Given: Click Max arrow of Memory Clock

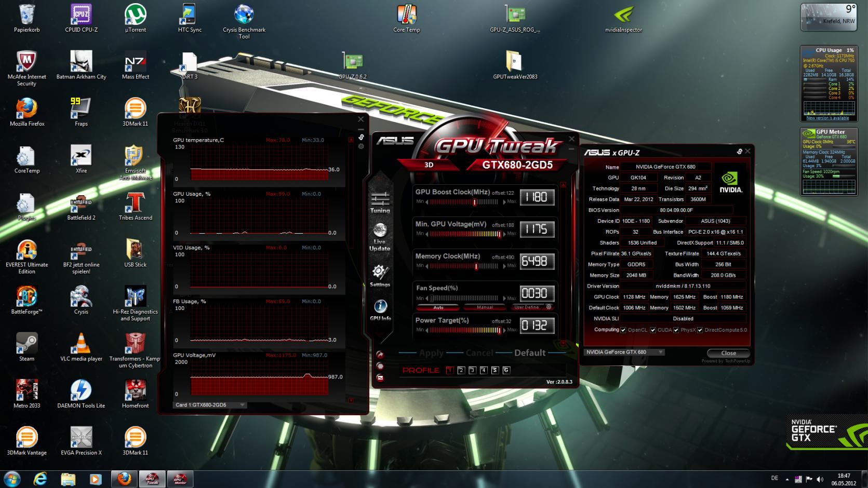Looking at the screenshot, I should pos(504,266).
